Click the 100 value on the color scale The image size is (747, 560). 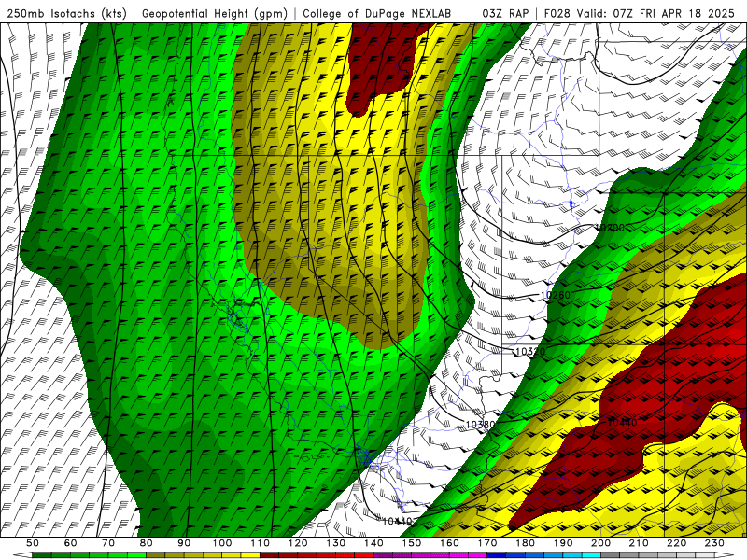point(222,543)
